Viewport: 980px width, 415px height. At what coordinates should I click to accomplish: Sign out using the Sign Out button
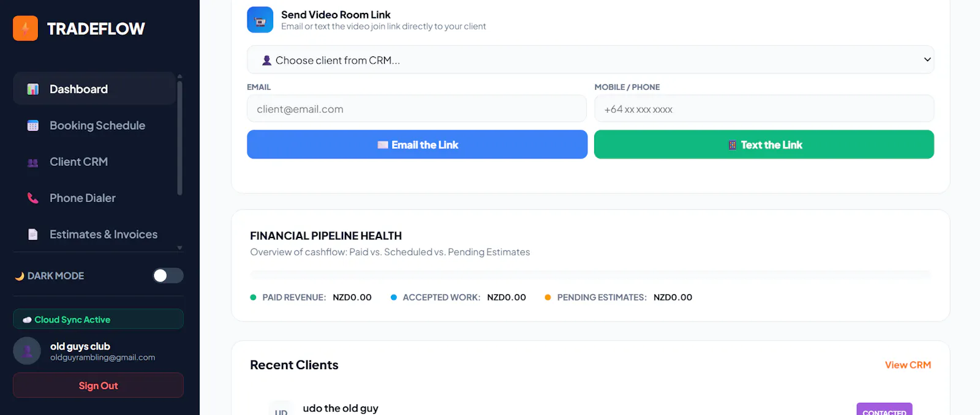(98, 386)
